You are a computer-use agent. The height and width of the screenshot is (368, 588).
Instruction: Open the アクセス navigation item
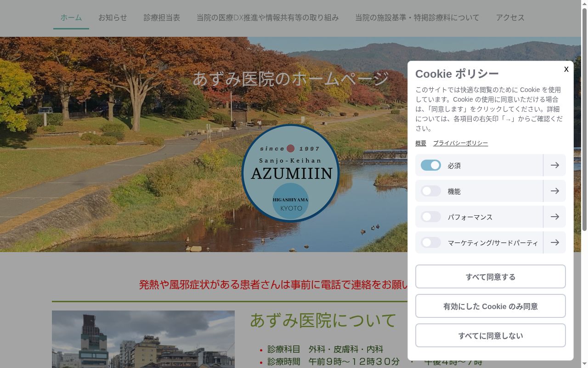(x=510, y=17)
